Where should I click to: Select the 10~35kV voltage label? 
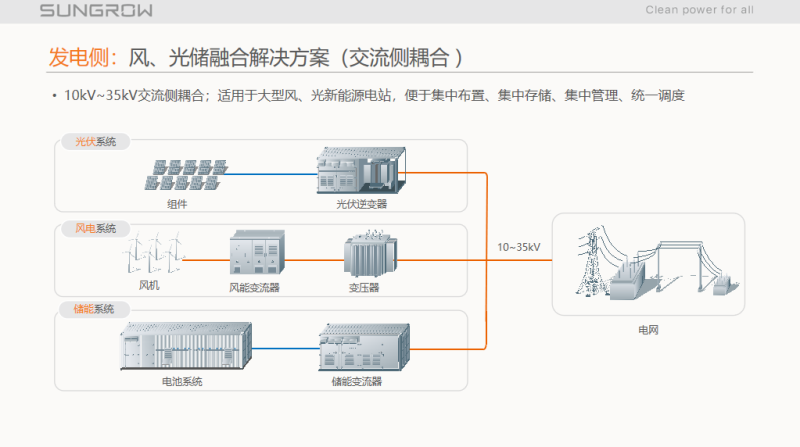tap(518, 247)
